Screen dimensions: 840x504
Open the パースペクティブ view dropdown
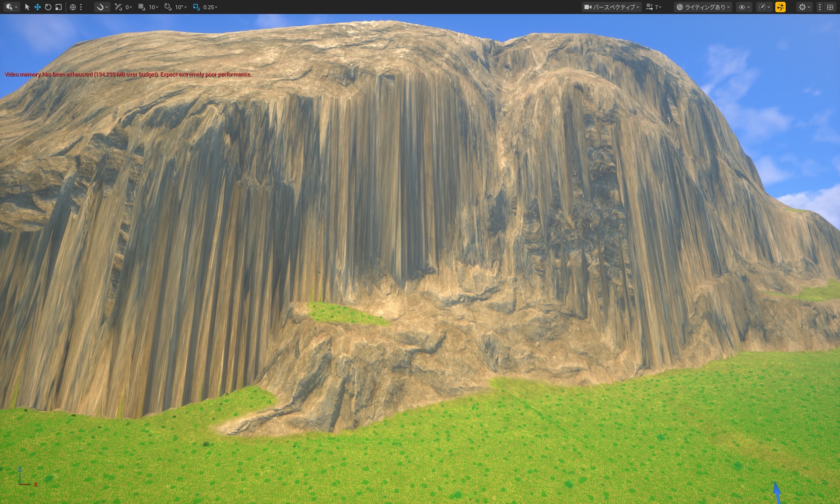pos(612,7)
